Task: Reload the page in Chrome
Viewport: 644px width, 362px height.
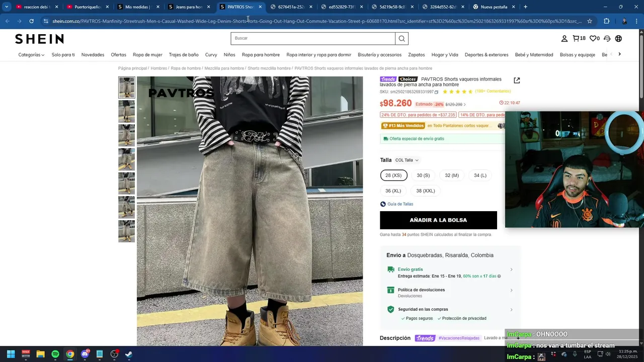Action: [x=31, y=21]
